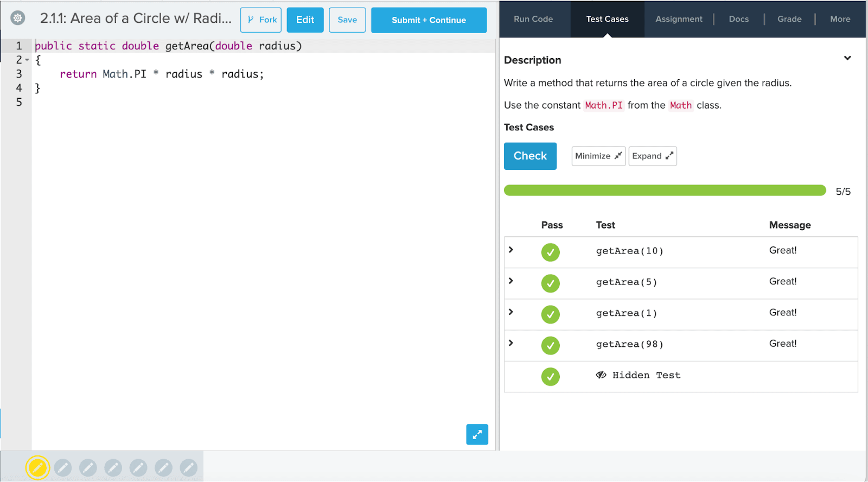Viewport: 868px width, 482px height.
Task: Click the hidden test eye-slash icon
Action: coord(601,375)
